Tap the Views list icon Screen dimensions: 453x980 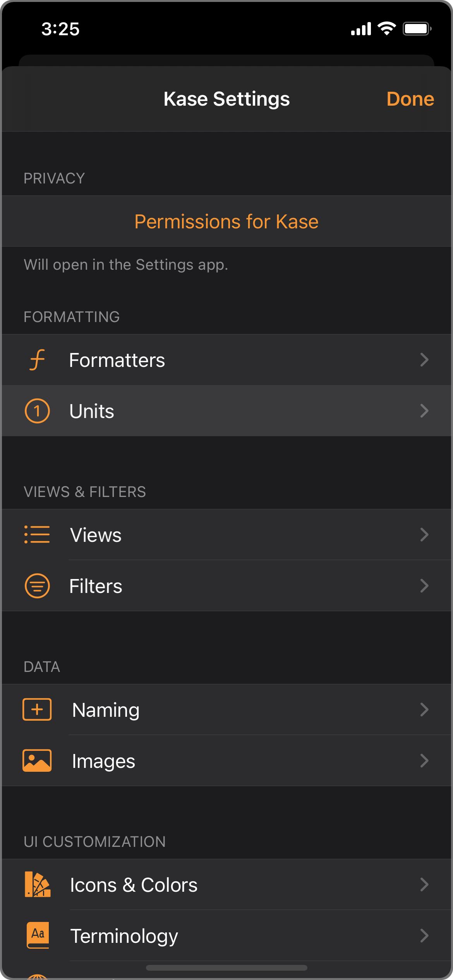[x=37, y=535]
